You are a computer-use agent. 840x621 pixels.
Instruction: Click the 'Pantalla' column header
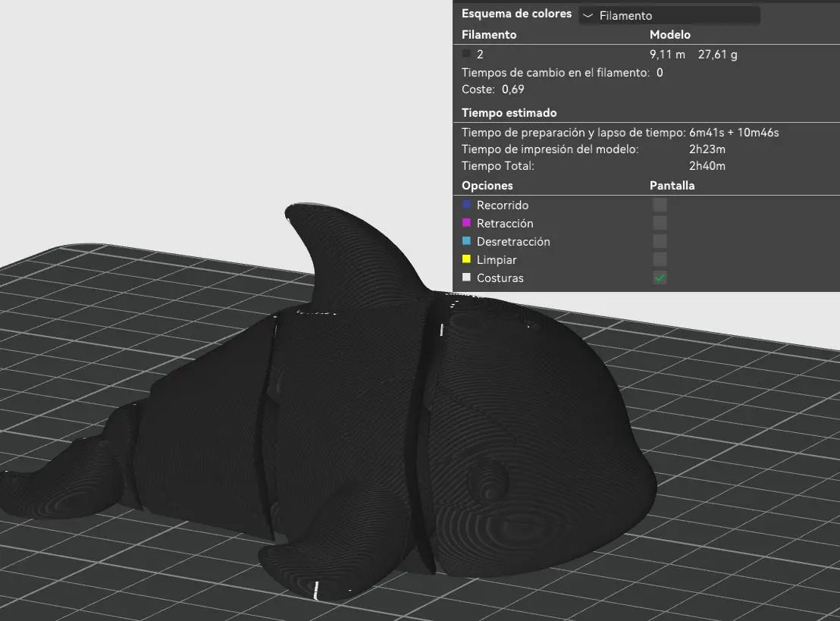672,186
